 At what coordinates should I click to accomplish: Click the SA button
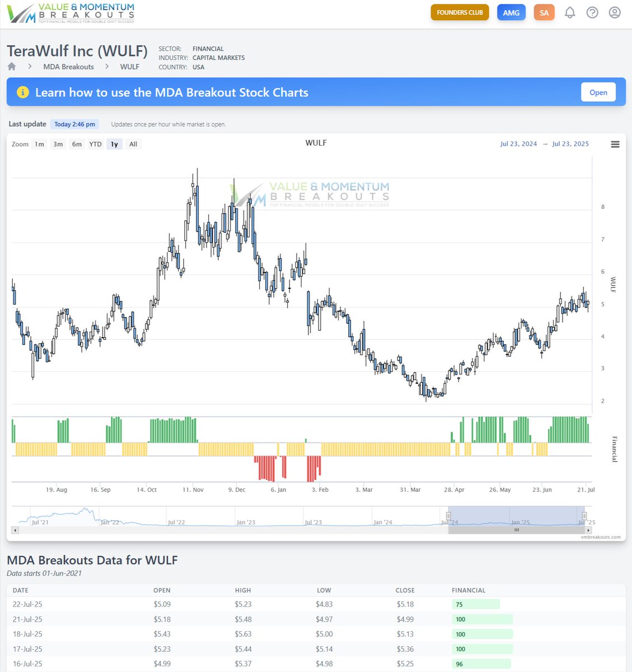click(544, 12)
